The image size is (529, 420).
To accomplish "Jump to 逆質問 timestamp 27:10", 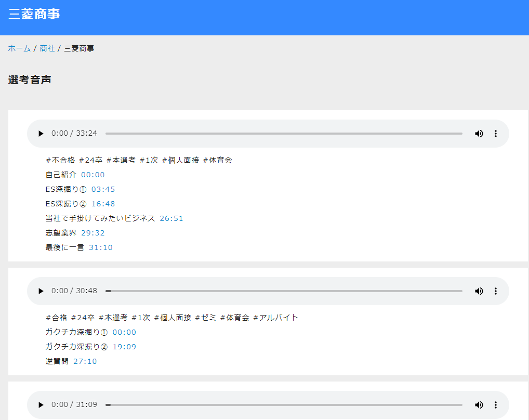I will click(85, 361).
